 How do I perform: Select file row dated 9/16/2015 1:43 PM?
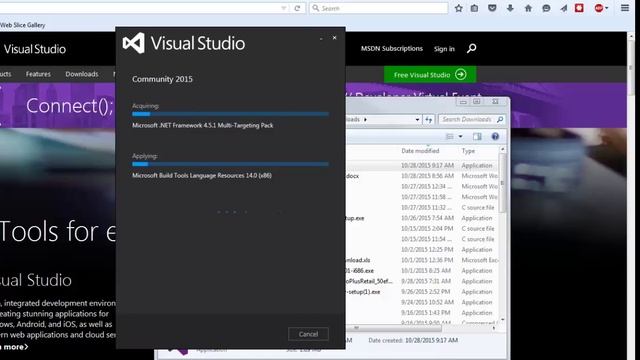pos(422,313)
